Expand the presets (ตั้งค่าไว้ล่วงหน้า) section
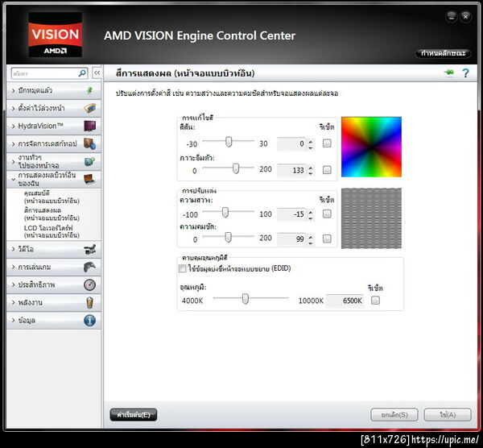Image resolution: width=483 pixels, height=448 pixels. pyautogui.click(x=54, y=108)
